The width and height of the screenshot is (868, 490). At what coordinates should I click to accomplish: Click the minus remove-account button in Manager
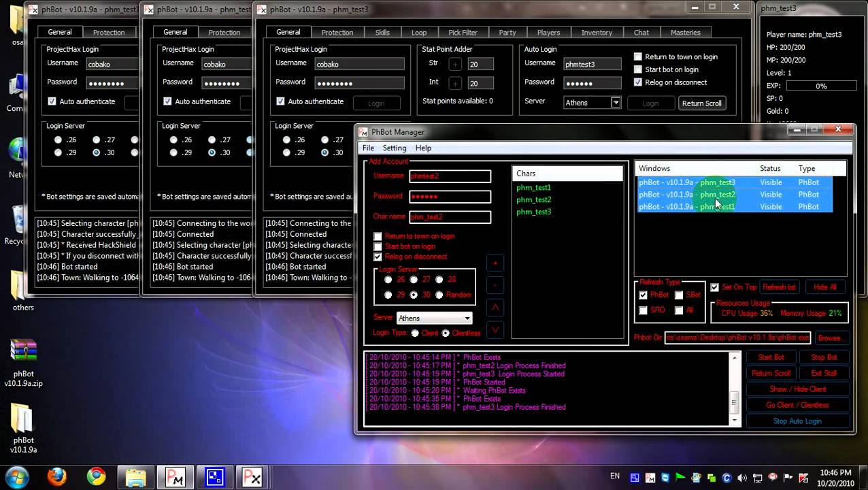click(x=495, y=285)
